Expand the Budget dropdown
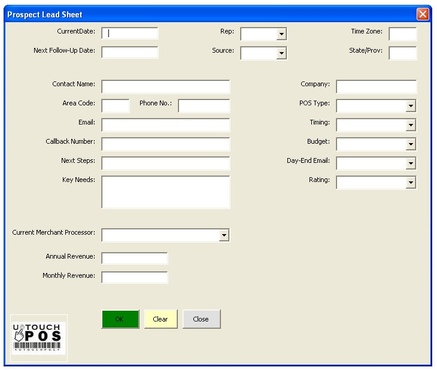This screenshot has height=370, width=437. (x=411, y=144)
